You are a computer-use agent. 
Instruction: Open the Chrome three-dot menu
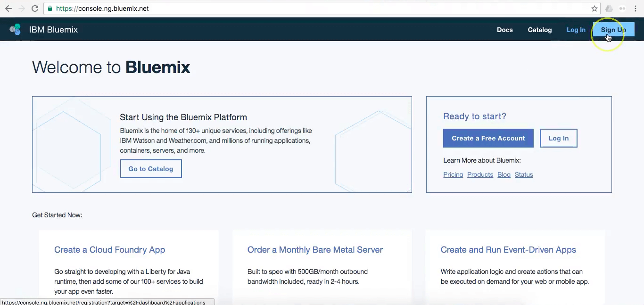(635, 8)
